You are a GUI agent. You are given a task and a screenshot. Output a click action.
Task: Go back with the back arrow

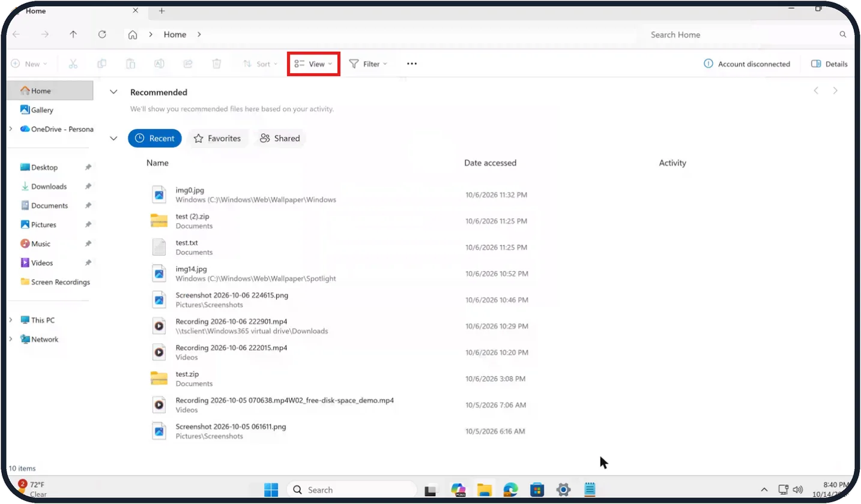(16, 34)
